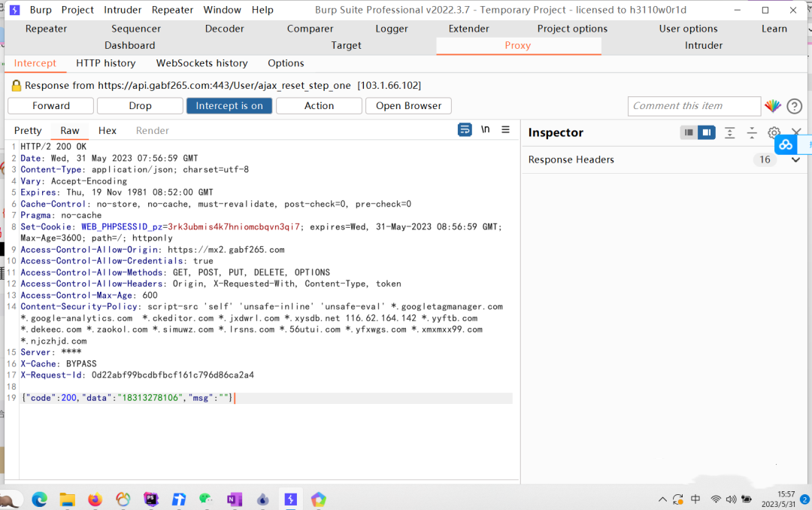Select the Intercept sub-tab
Viewport: 812px width, 510px height.
point(35,63)
